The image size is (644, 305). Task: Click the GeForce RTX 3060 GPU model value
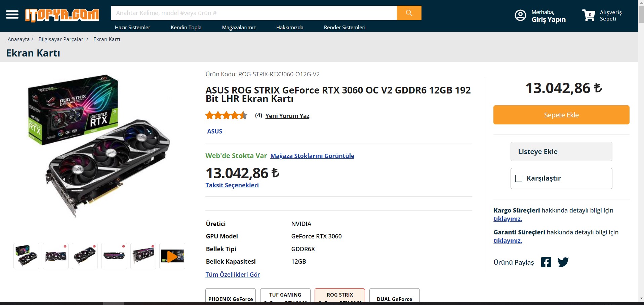click(x=316, y=236)
